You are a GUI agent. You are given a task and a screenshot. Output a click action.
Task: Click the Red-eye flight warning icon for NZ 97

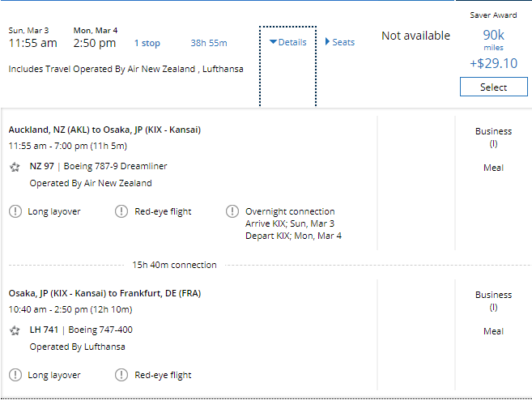(121, 211)
